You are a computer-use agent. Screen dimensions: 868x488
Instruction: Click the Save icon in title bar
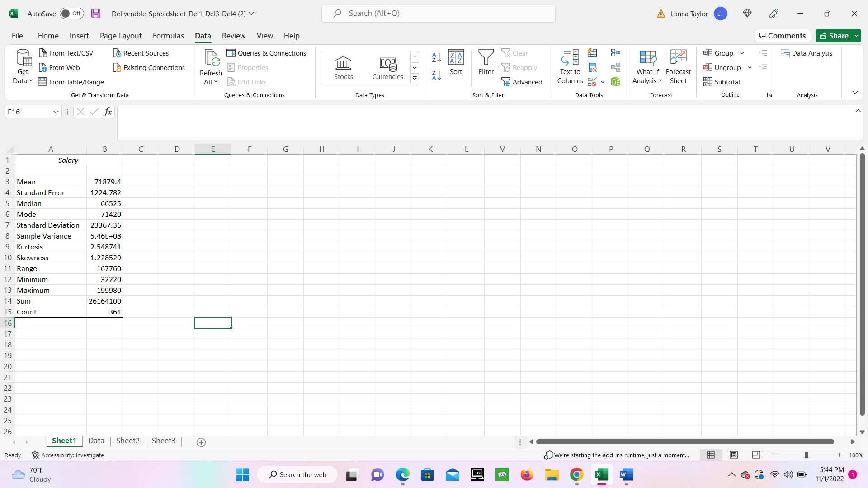pyautogui.click(x=96, y=14)
